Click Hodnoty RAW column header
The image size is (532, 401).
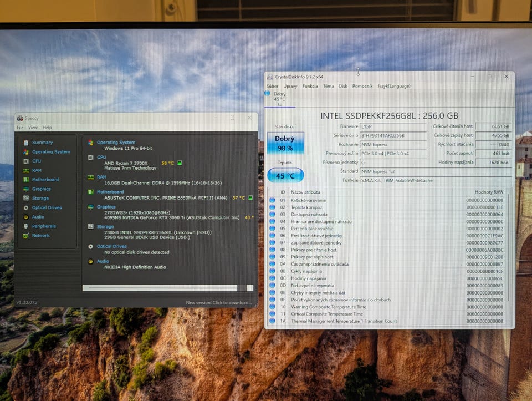489,192
